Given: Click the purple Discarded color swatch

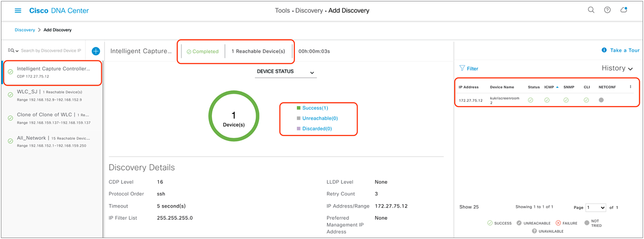Looking at the screenshot, I should click(x=299, y=129).
